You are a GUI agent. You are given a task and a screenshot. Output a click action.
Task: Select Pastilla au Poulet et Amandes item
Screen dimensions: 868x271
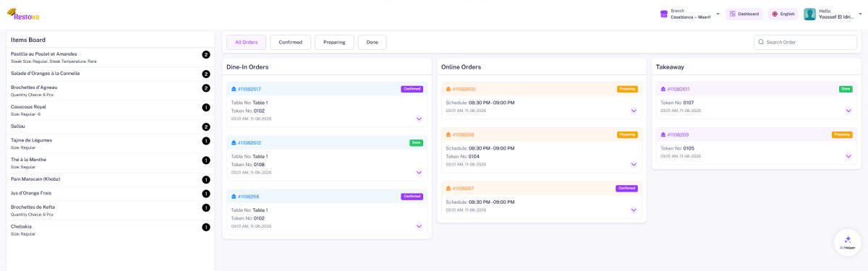[x=110, y=57]
